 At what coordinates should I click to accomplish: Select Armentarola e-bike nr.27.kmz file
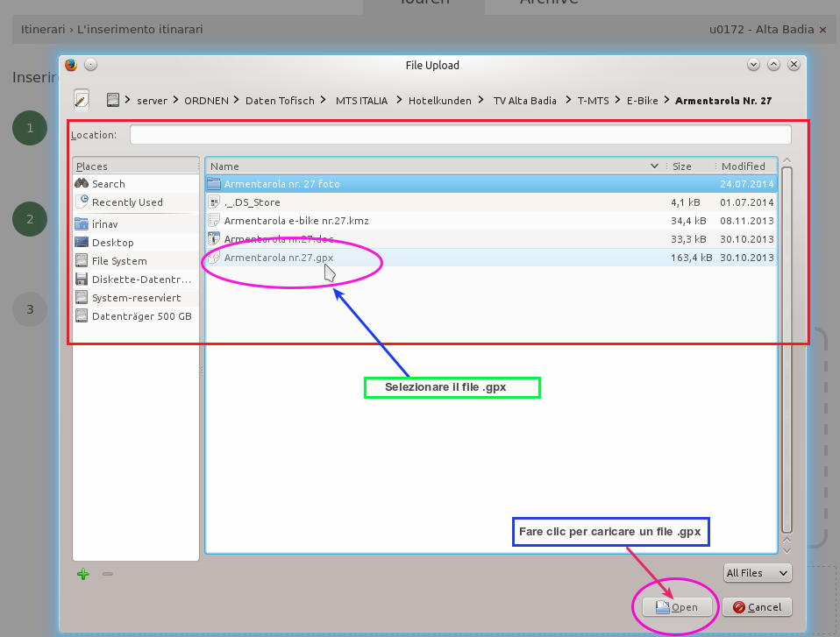(x=296, y=221)
